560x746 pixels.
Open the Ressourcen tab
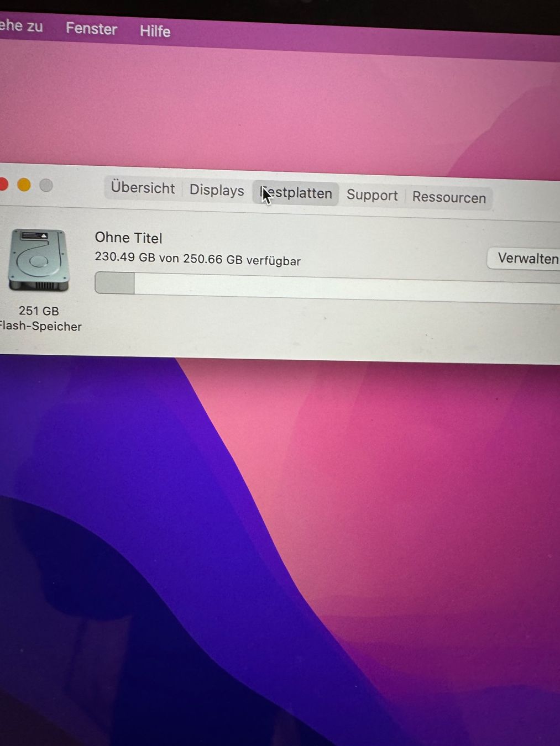[x=449, y=197]
